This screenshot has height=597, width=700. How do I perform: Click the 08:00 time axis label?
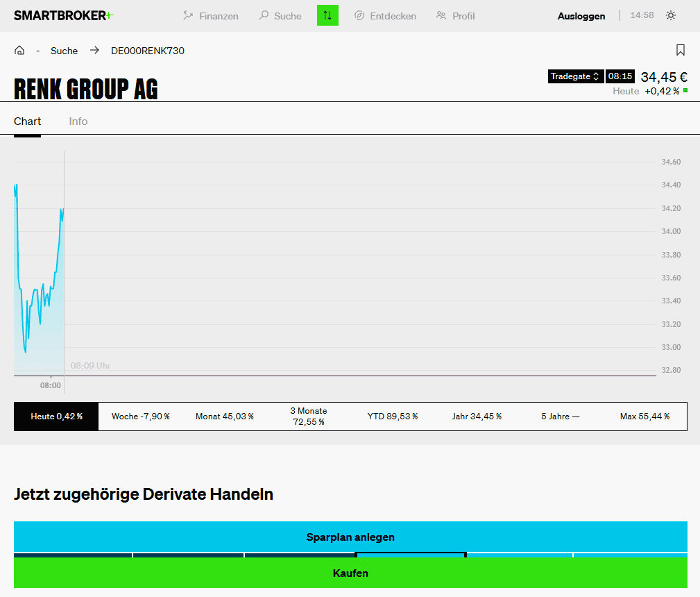tap(51, 385)
